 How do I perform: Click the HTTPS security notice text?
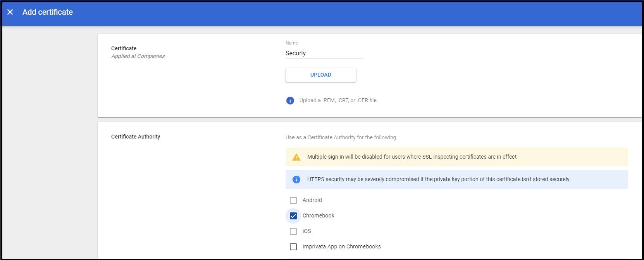(x=438, y=179)
